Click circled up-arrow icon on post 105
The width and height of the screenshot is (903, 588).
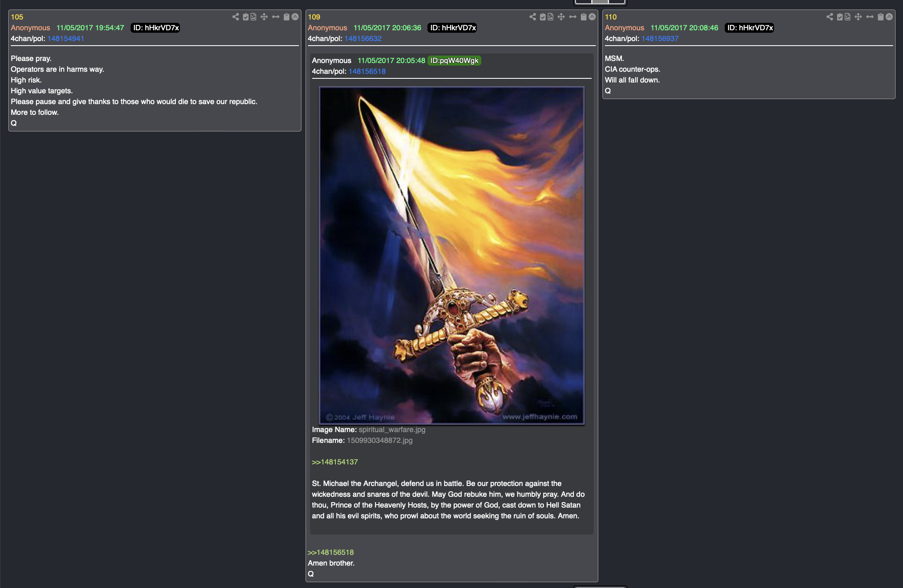295,17
